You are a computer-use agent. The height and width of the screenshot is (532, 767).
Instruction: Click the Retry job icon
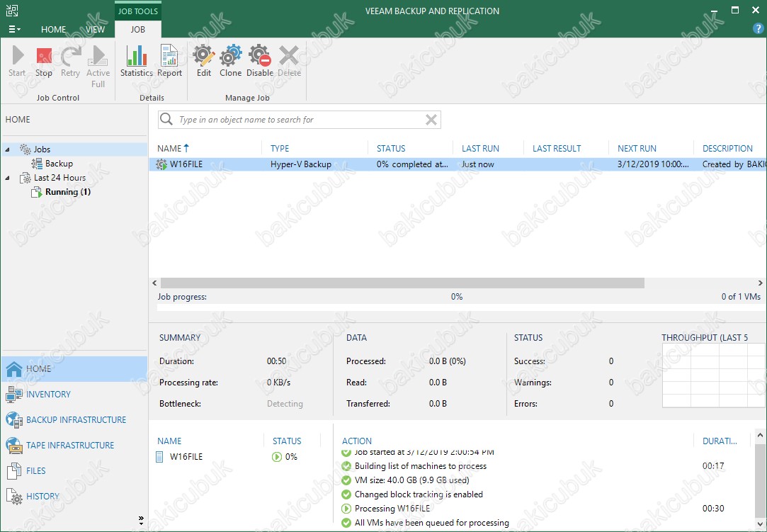pyautogui.click(x=70, y=61)
